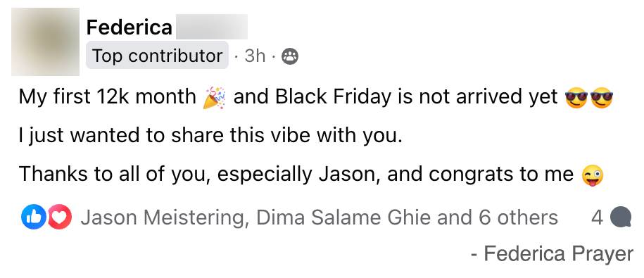This screenshot has height=278, width=644.
Task: Open the post via the 3h timestamp
Action: coord(255,56)
